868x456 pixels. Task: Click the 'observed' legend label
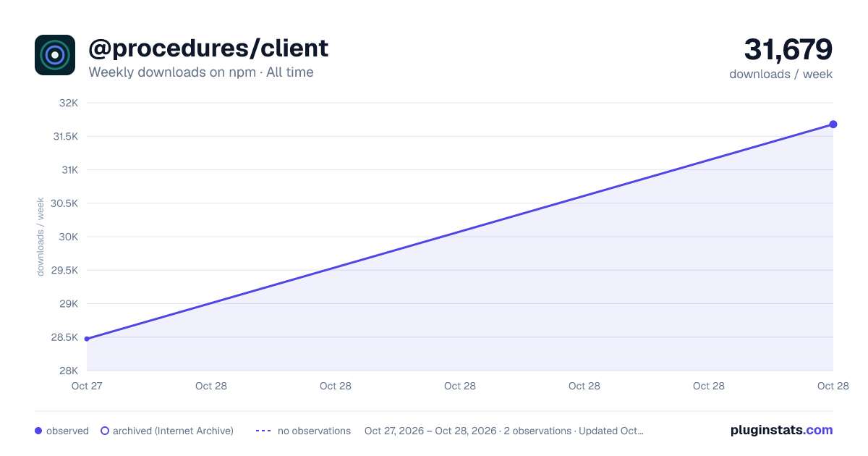coord(67,431)
